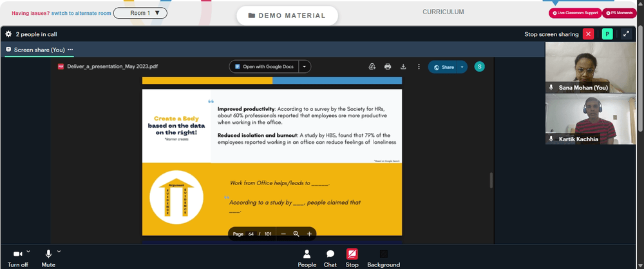Stop sharing via bottom Stop button
The image size is (644, 269).
(352, 259)
